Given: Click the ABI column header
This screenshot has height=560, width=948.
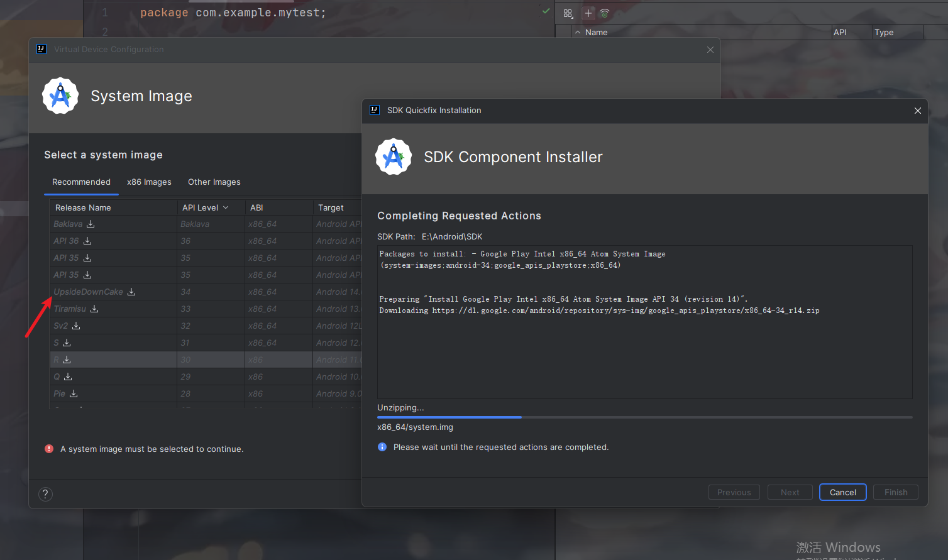Looking at the screenshot, I should click(278, 207).
